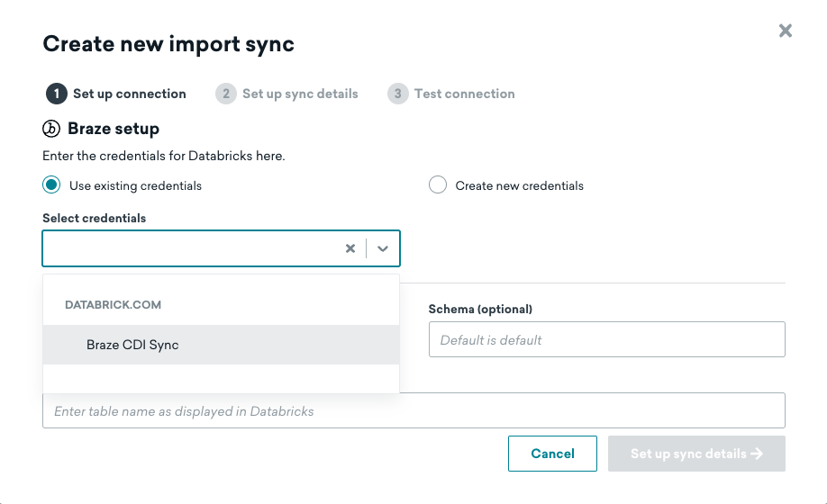
Task: Click the DATABRICK.COM group header
Action: (x=113, y=305)
